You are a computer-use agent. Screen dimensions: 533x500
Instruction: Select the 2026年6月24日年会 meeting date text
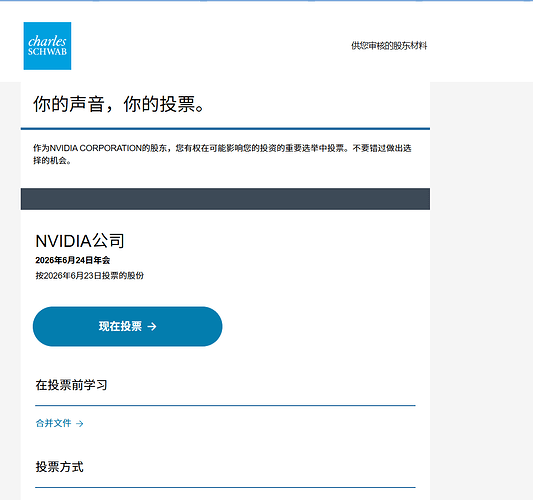73,260
